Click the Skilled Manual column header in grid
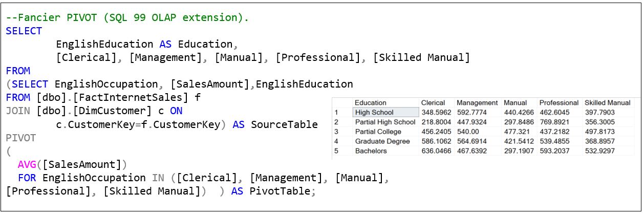Viewport: 644px width, 214px height. [607, 103]
